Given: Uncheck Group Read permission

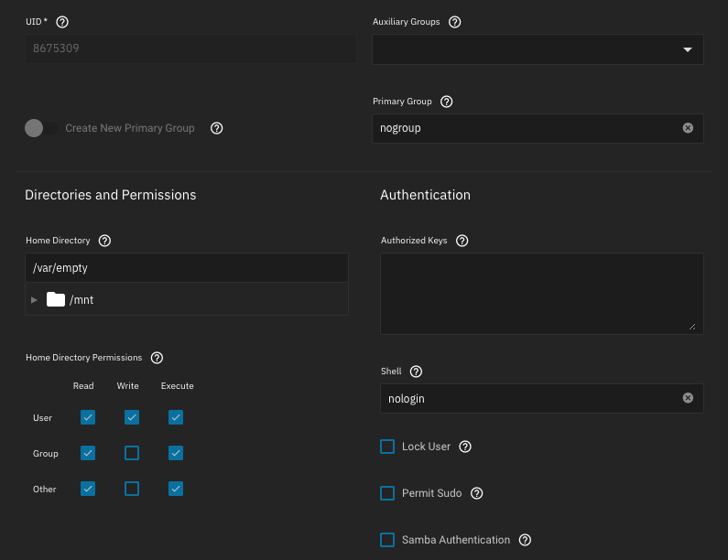Looking at the screenshot, I should [88, 453].
